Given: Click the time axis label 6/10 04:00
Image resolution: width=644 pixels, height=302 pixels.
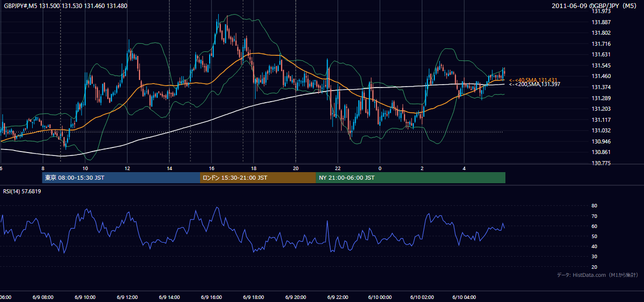Looking at the screenshot, I should coord(465,297).
